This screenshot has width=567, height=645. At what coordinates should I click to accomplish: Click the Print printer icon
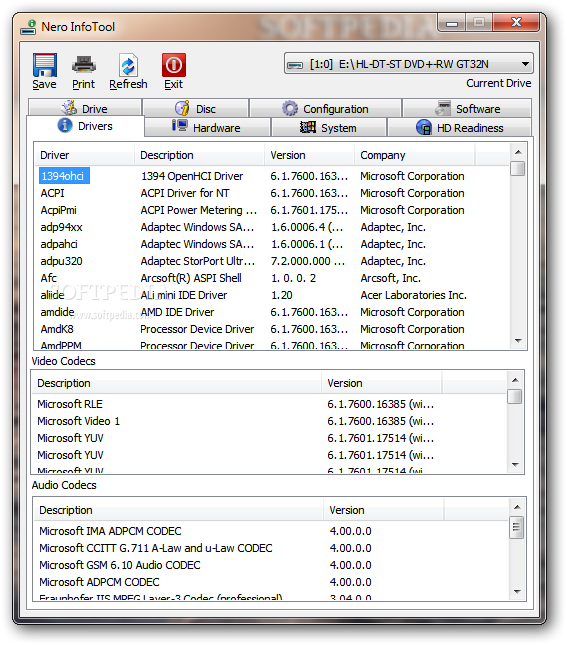(84, 65)
